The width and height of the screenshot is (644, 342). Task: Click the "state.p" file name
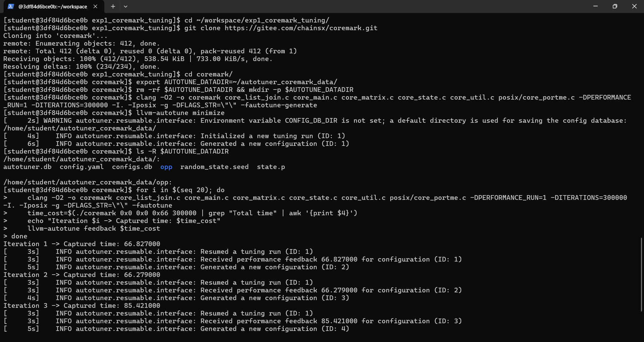click(271, 167)
